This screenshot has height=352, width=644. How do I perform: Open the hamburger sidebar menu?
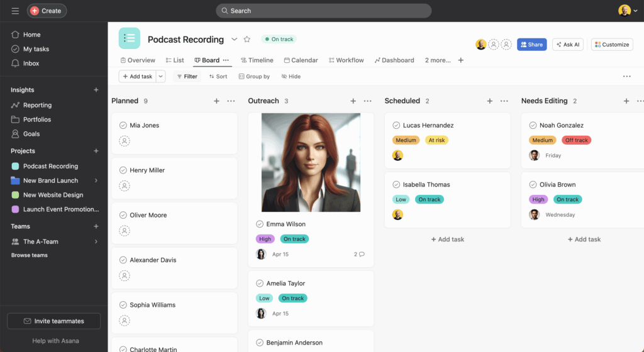[x=15, y=11]
